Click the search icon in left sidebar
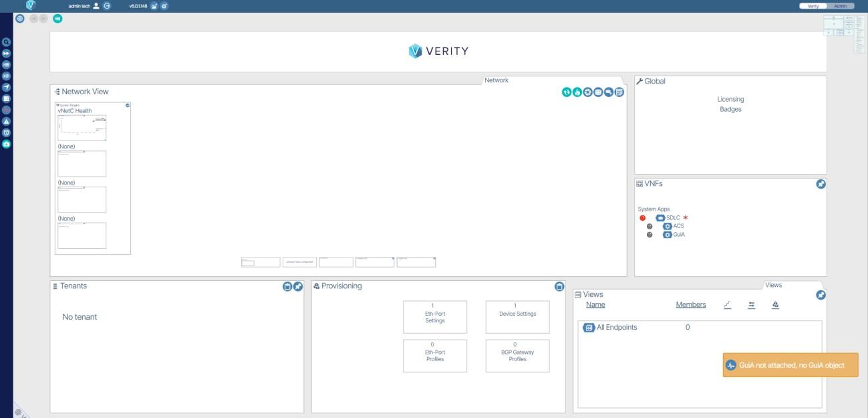This screenshot has height=418, width=868. coord(5,40)
